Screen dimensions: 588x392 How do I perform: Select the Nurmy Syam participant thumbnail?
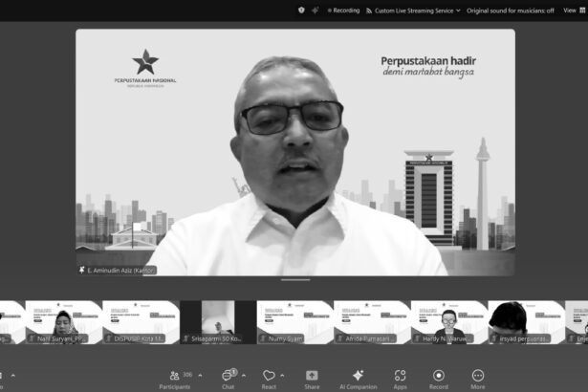point(294,322)
